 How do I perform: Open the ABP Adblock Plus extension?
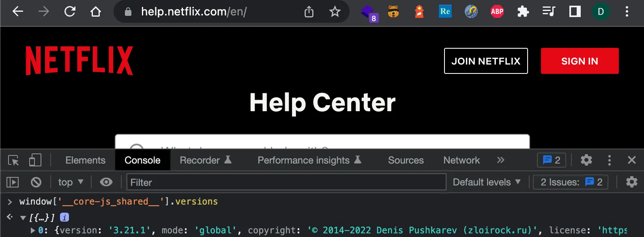(x=497, y=11)
